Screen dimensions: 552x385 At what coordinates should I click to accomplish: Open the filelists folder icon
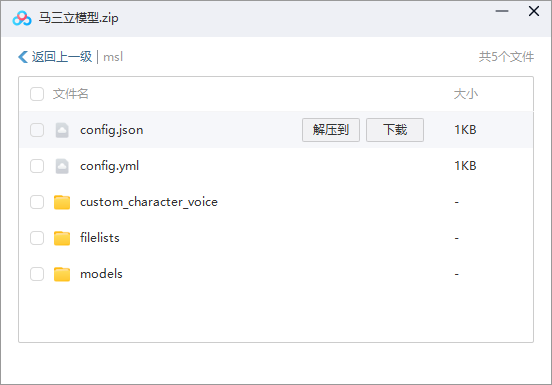click(62, 238)
